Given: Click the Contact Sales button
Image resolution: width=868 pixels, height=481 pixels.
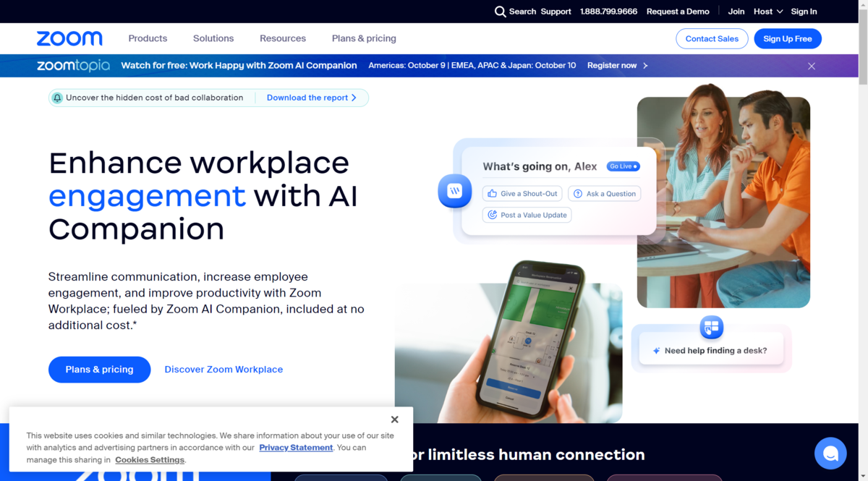Looking at the screenshot, I should click(712, 39).
